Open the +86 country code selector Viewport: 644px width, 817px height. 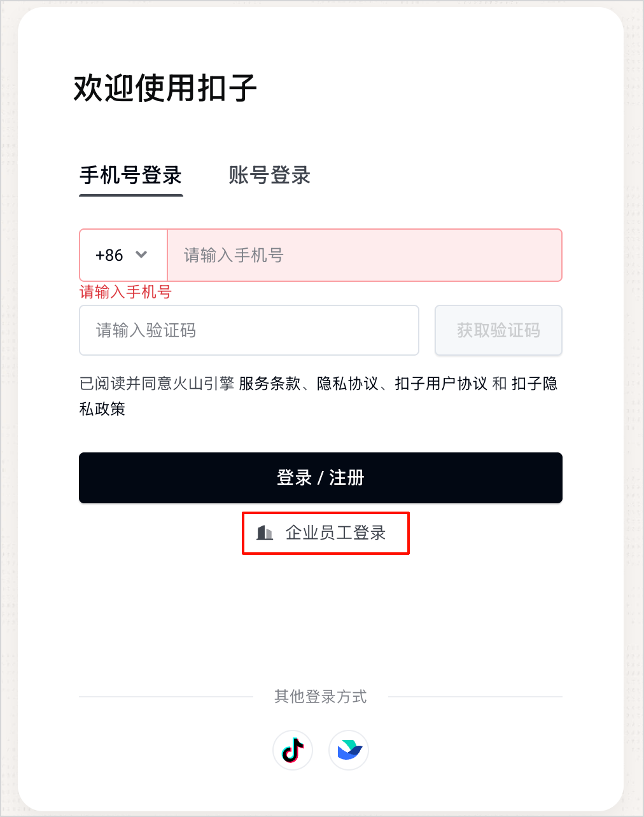123,255
